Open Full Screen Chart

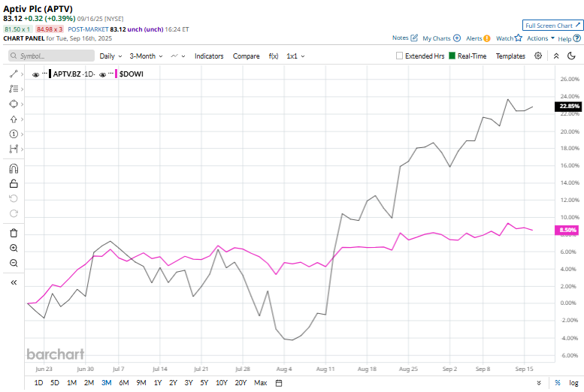click(x=552, y=26)
